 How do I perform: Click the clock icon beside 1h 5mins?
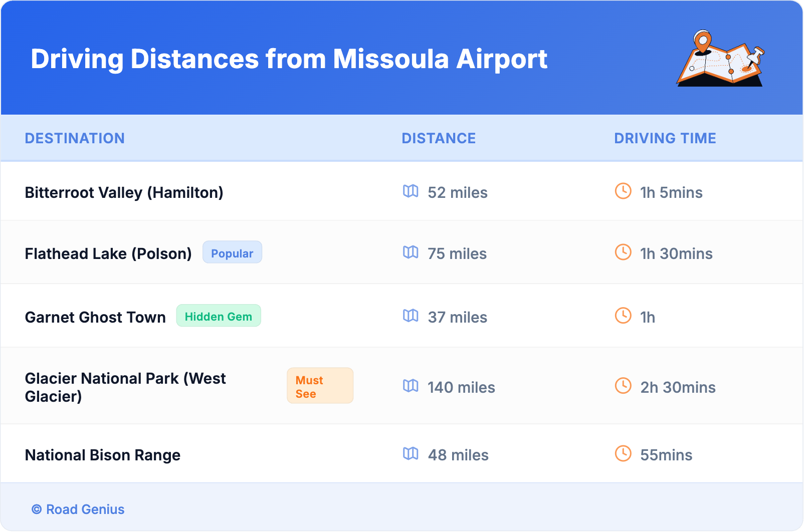pyautogui.click(x=623, y=191)
